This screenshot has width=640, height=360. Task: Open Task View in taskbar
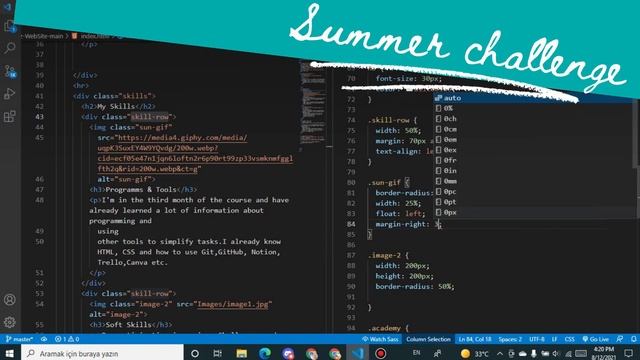pyautogui.click(x=218, y=353)
